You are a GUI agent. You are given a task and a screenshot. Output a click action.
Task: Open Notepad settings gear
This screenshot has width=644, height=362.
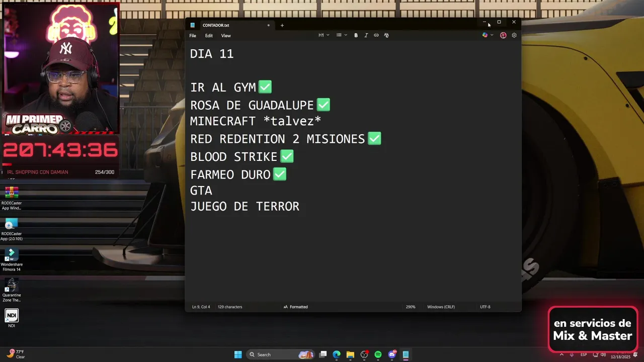pyautogui.click(x=514, y=35)
